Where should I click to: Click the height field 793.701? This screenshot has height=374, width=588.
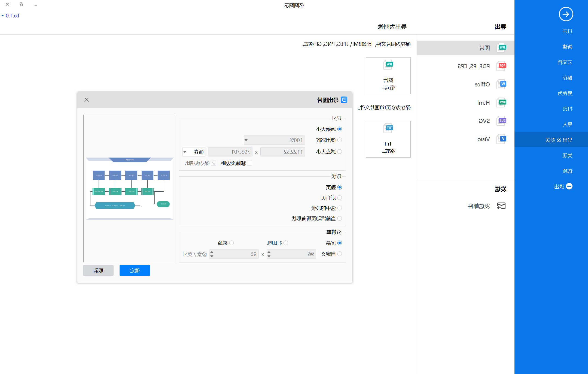pos(230,152)
